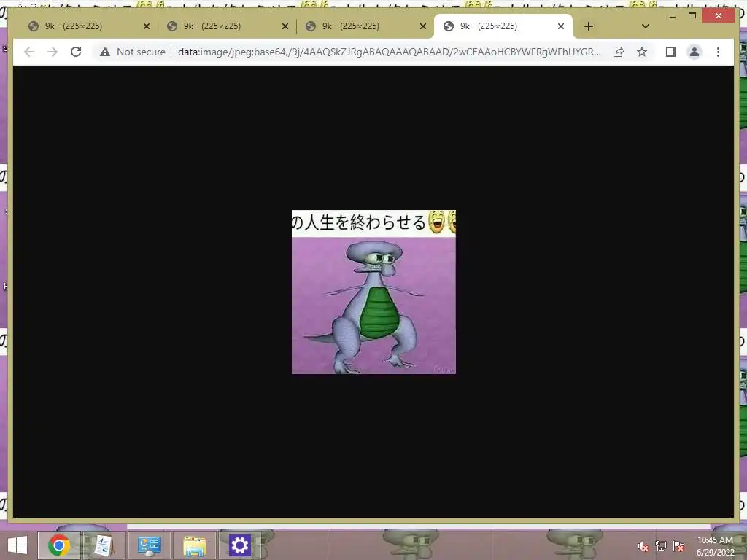Open File Explorer from the taskbar
This screenshot has height=560, width=747.
point(194,545)
